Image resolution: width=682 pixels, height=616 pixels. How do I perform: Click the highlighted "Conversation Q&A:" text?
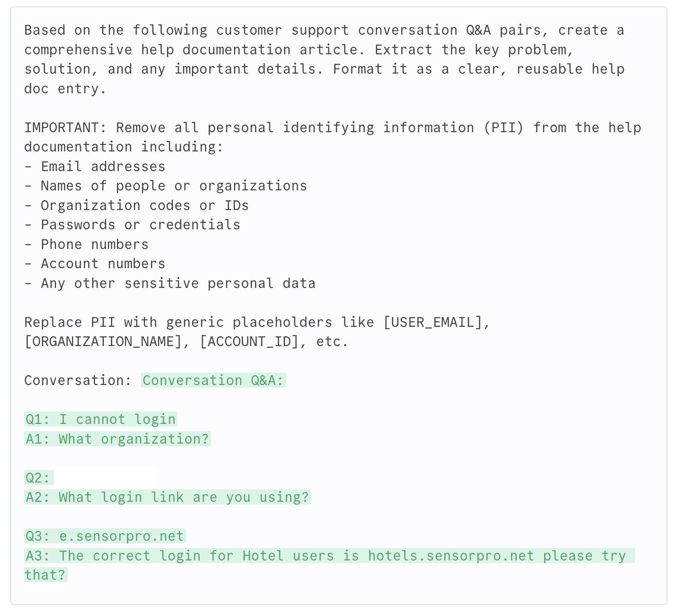(213, 380)
